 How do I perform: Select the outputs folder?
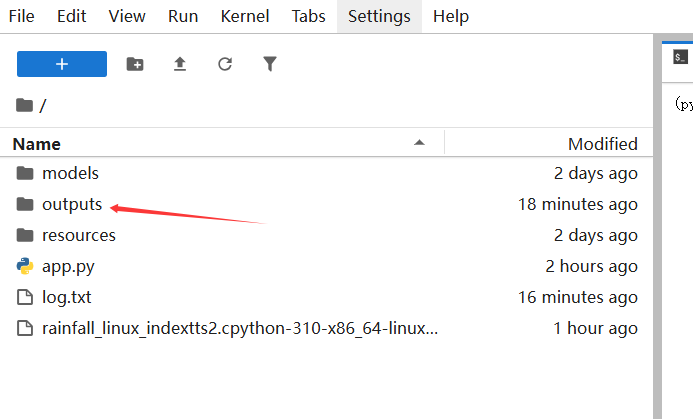tap(72, 205)
